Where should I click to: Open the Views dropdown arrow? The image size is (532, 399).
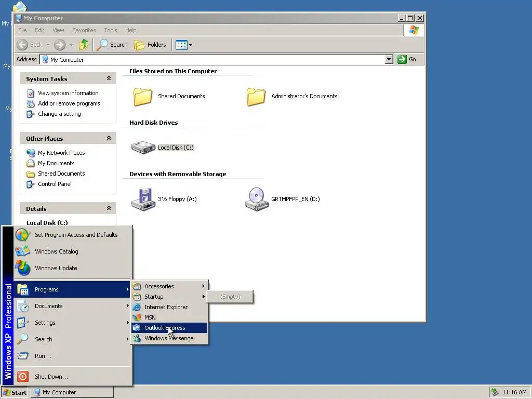[x=190, y=45]
